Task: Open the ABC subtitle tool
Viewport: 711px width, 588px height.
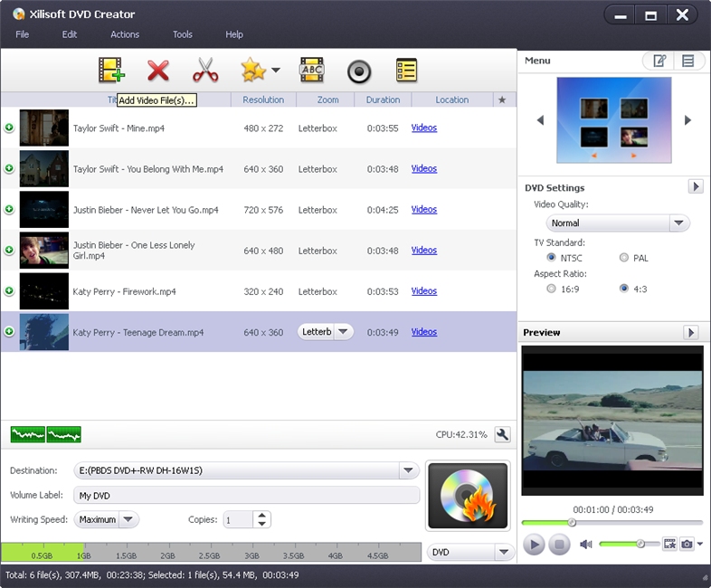Action: coord(311,71)
